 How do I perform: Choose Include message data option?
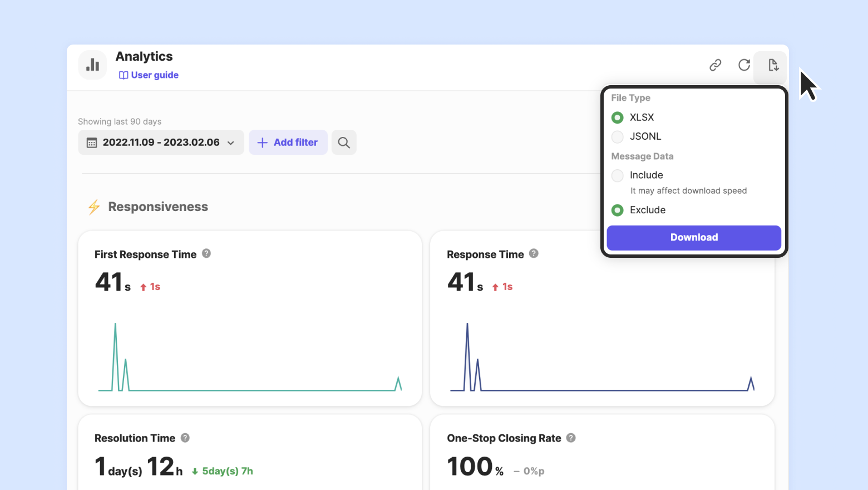pyautogui.click(x=618, y=175)
